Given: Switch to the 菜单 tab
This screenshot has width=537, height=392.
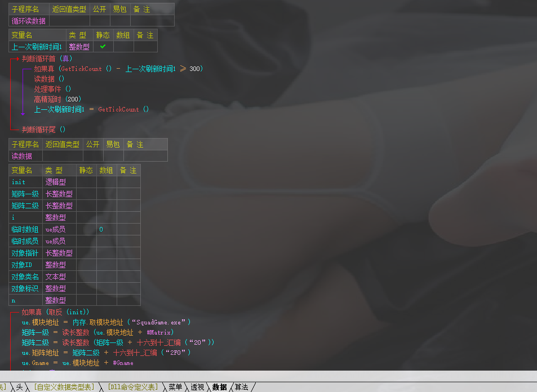Looking at the screenshot, I should pos(175,387).
